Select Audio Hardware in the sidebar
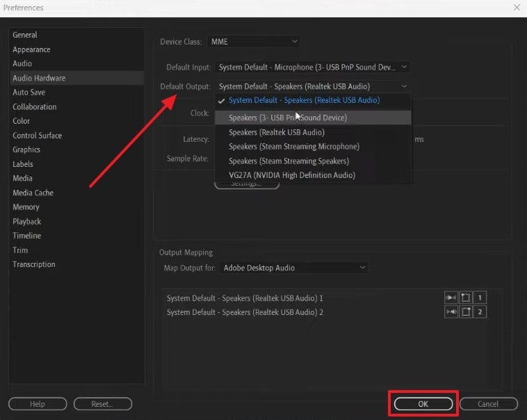 point(77,78)
